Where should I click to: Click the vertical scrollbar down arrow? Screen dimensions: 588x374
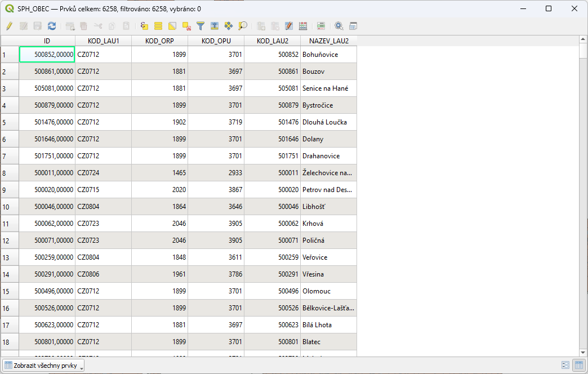click(583, 352)
